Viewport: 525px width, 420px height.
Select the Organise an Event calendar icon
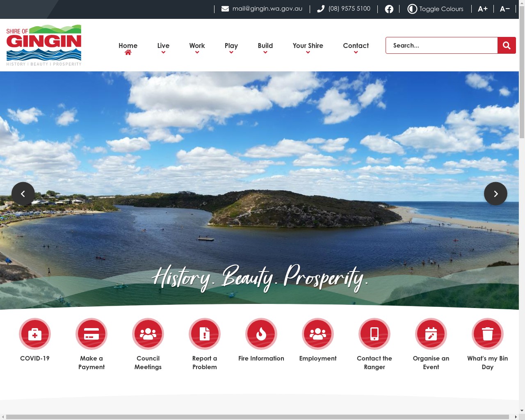point(431,334)
